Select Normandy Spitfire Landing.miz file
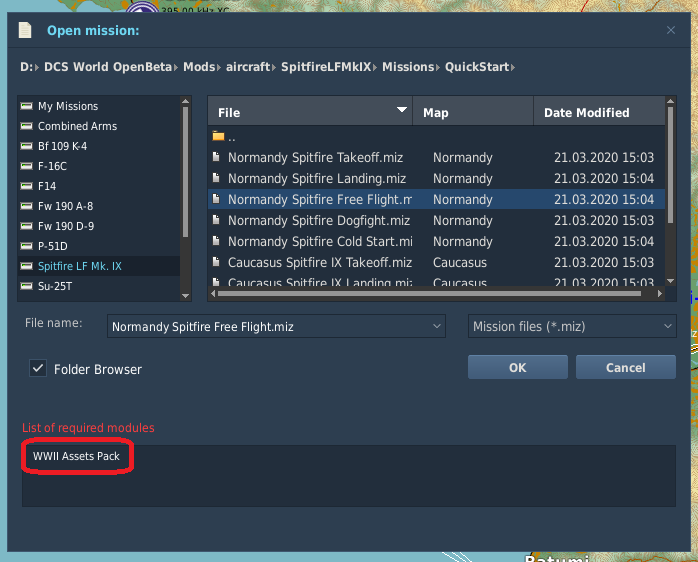 pyautogui.click(x=436, y=178)
